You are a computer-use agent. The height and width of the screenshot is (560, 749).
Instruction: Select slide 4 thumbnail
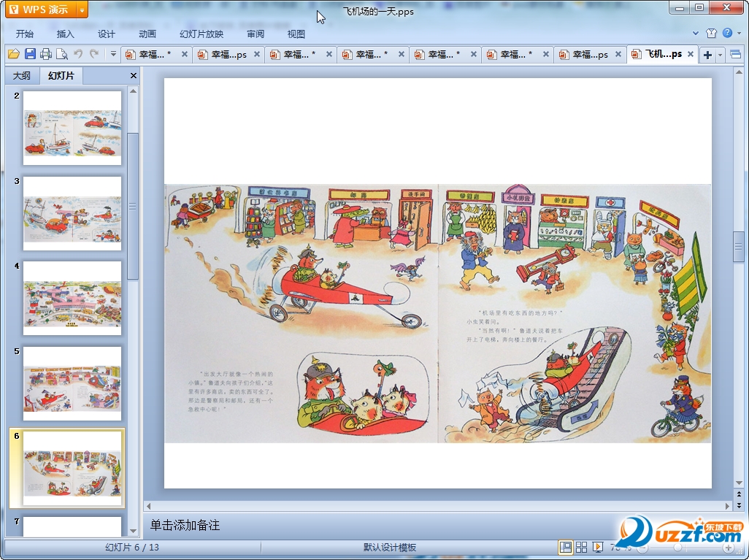coord(72,298)
